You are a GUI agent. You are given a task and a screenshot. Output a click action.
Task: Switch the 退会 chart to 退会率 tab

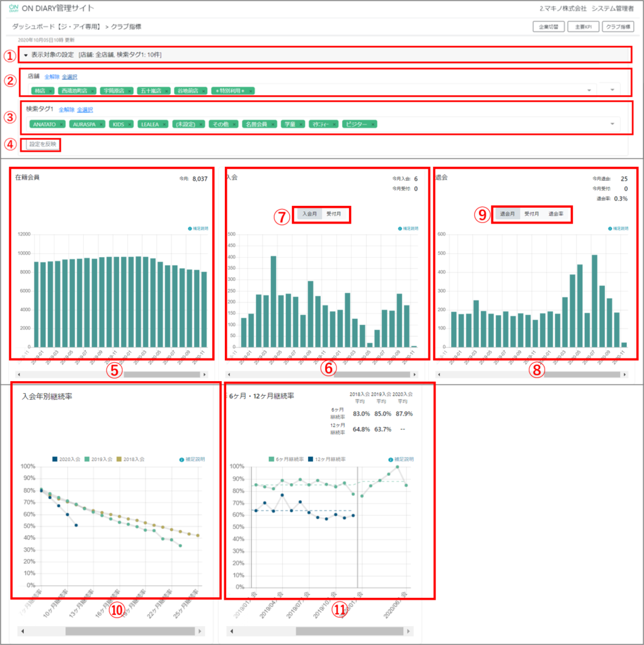point(556,214)
